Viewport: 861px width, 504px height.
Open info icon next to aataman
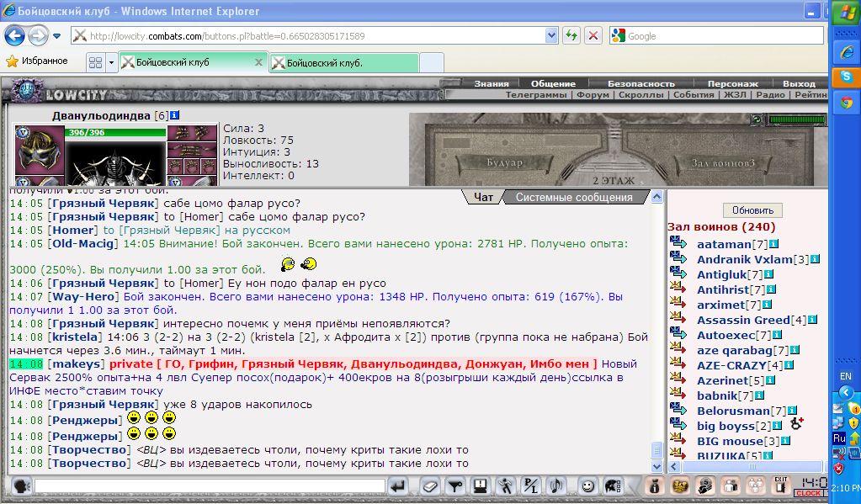(773, 244)
